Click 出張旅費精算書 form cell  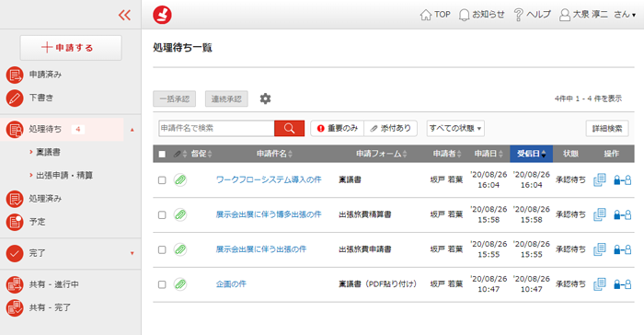click(x=364, y=214)
